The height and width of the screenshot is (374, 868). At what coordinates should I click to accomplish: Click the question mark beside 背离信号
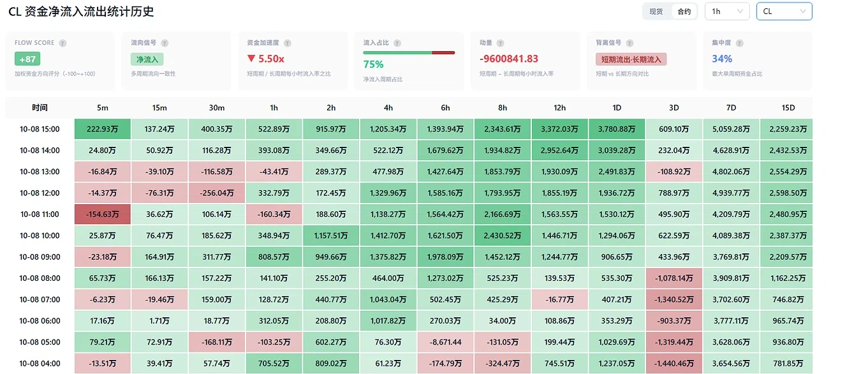(629, 43)
